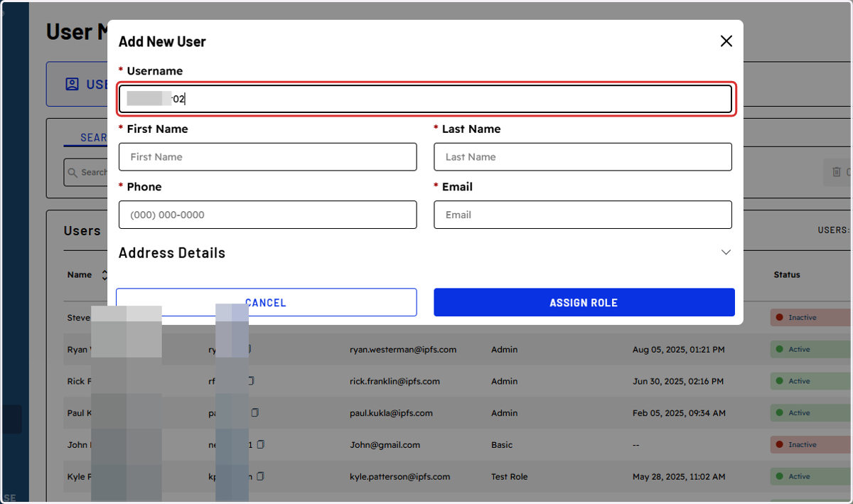The image size is (853, 504).
Task: Click the Name column header
Action: point(80,275)
